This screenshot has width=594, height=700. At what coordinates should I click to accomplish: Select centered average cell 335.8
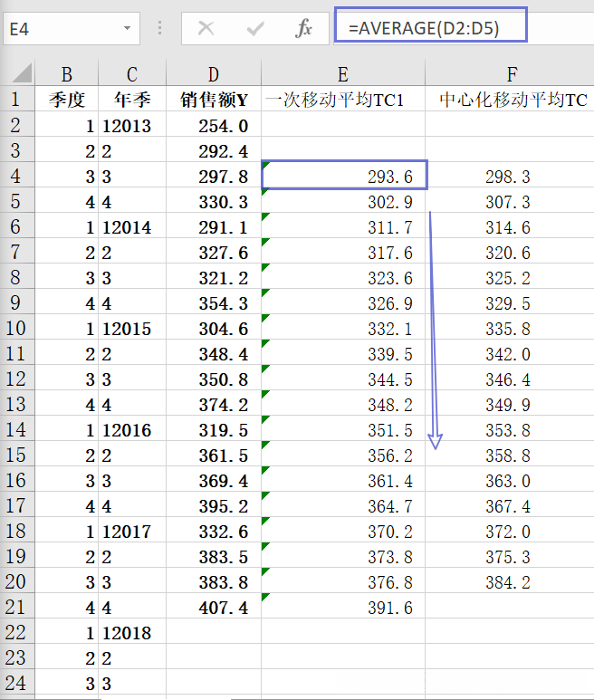point(510,327)
